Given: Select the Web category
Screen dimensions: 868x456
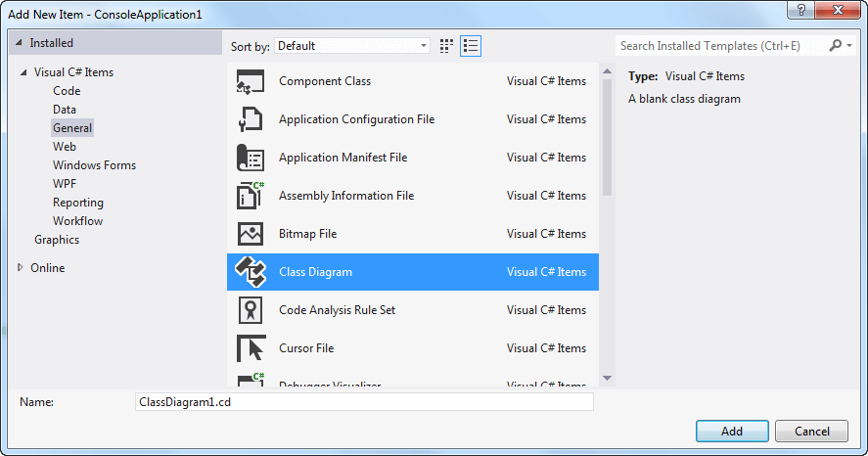Looking at the screenshot, I should [65, 147].
